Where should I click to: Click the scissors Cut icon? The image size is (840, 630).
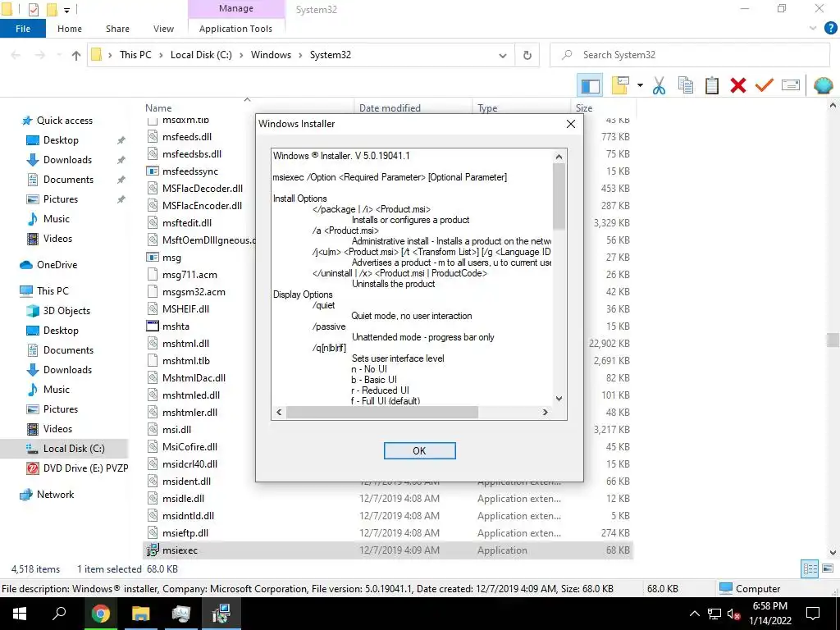click(x=659, y=85)
